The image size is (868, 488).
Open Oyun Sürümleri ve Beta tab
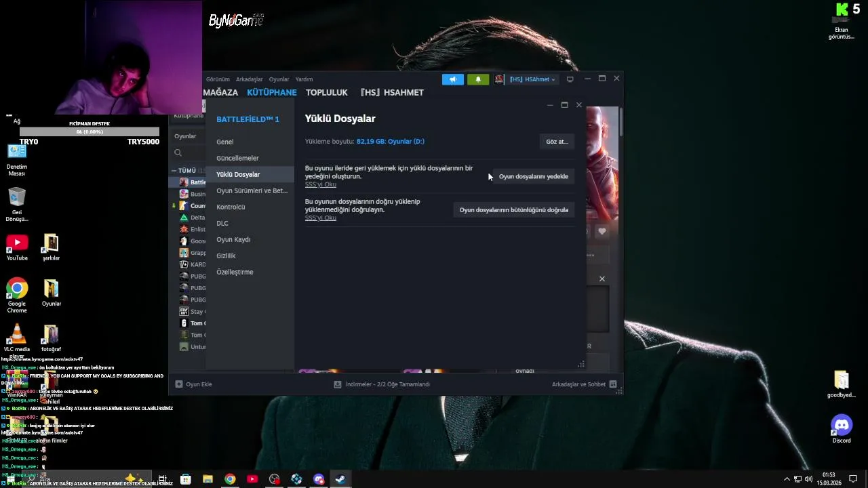click(x=250, y=190)
